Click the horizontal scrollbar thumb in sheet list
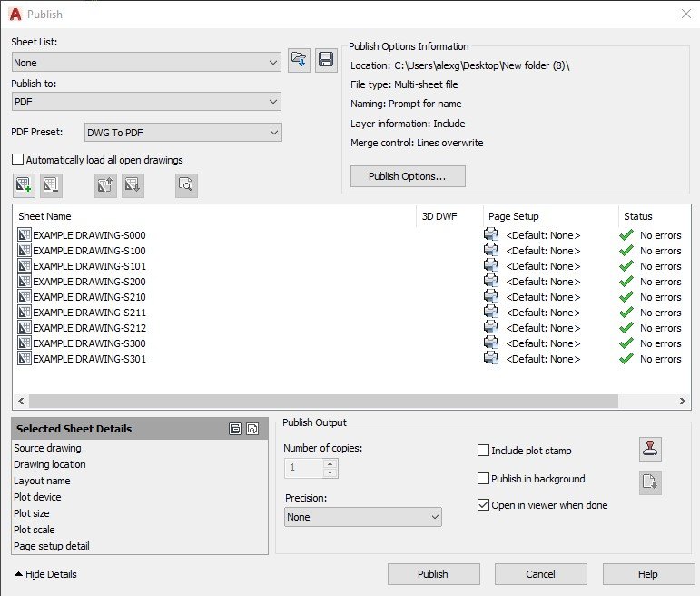This screenshot has height=596, width=700. pyautogui.click(x=323, y=401)
